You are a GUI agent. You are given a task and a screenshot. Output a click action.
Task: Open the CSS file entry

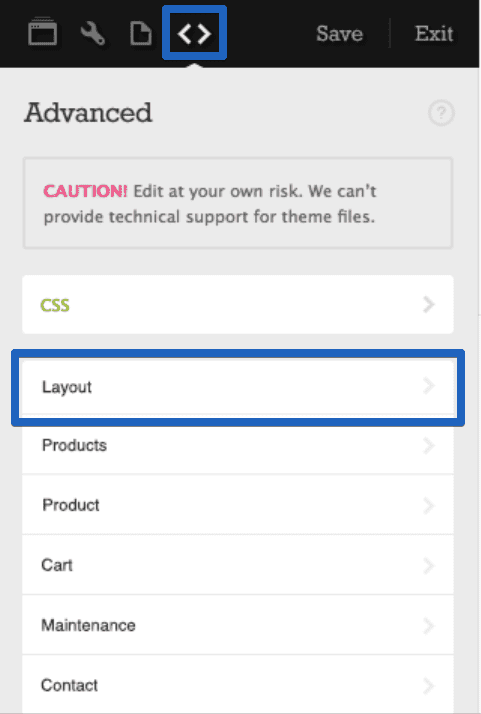[x=238, y=304]
